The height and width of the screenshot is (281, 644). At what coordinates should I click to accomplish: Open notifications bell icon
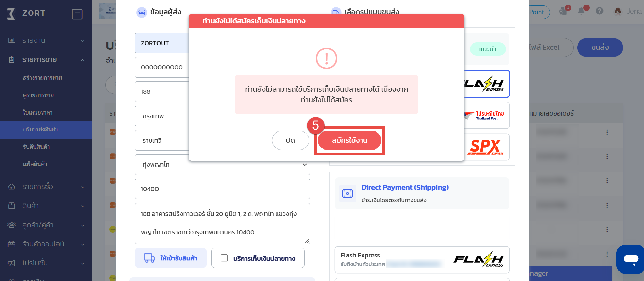(581, 11)
